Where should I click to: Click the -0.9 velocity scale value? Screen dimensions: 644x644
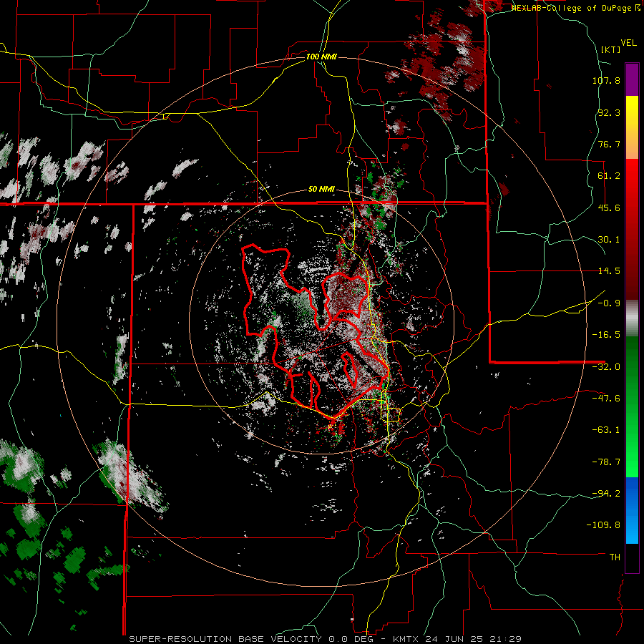tap(609, 303)
